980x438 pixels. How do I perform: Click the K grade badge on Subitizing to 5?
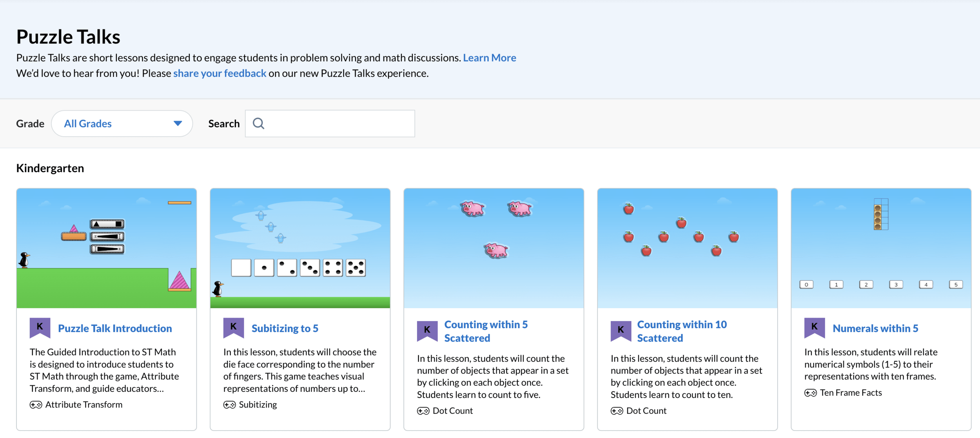pos(234,327)
